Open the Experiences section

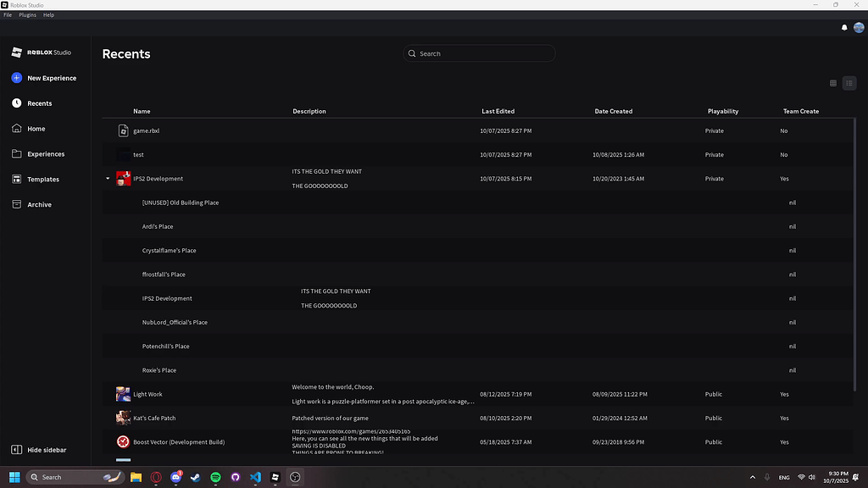tap(44, 153)
